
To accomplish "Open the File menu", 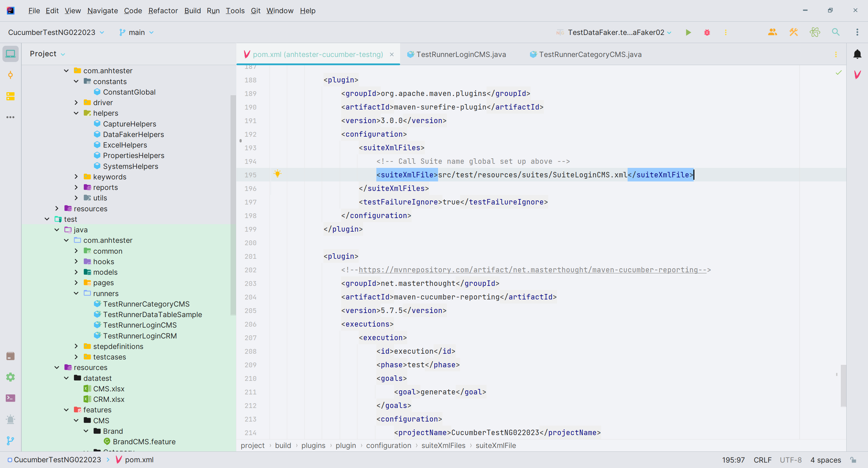I will [34, 11].
